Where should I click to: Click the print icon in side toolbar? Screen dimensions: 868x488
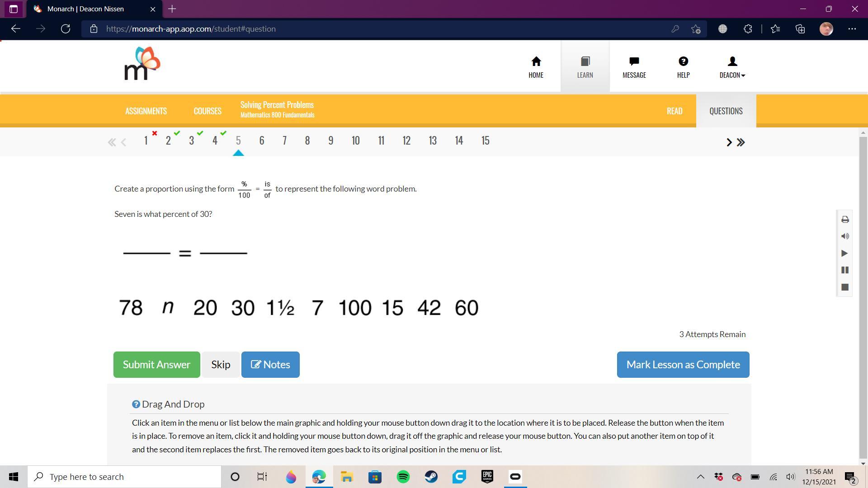[844, 220]
